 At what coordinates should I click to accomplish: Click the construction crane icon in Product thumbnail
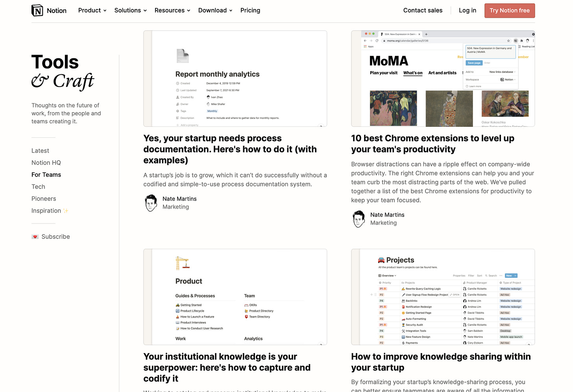click(183, 263)
